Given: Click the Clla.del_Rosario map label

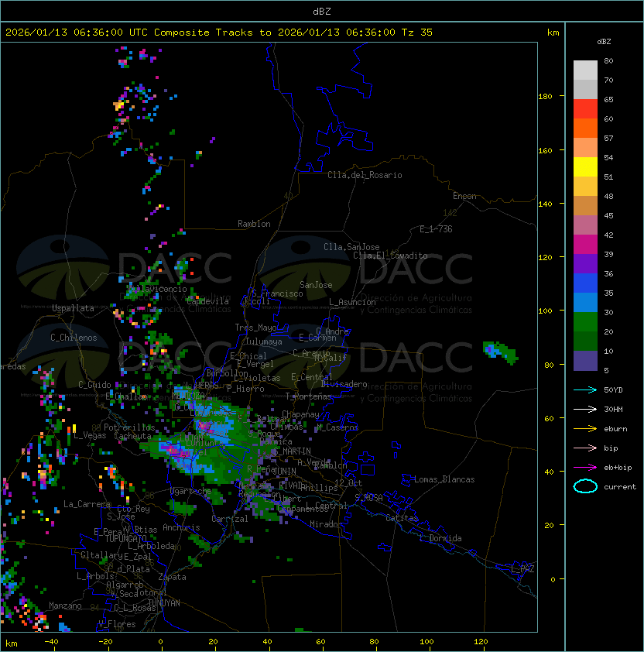Looking at the screenshot, I should click(x=365, y=175).
